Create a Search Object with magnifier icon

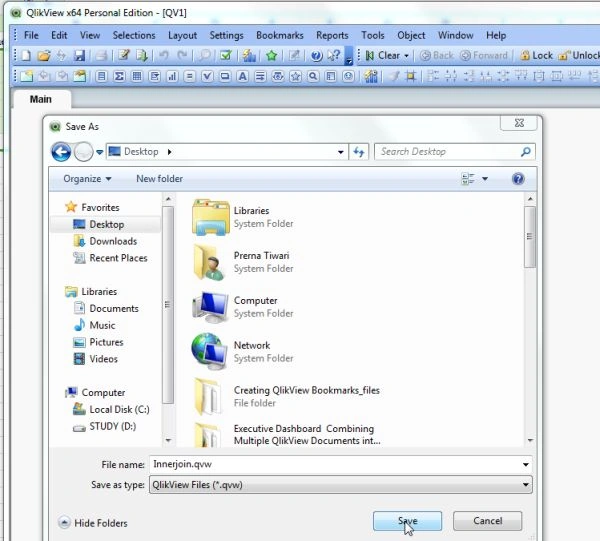[x=313, y=76]
